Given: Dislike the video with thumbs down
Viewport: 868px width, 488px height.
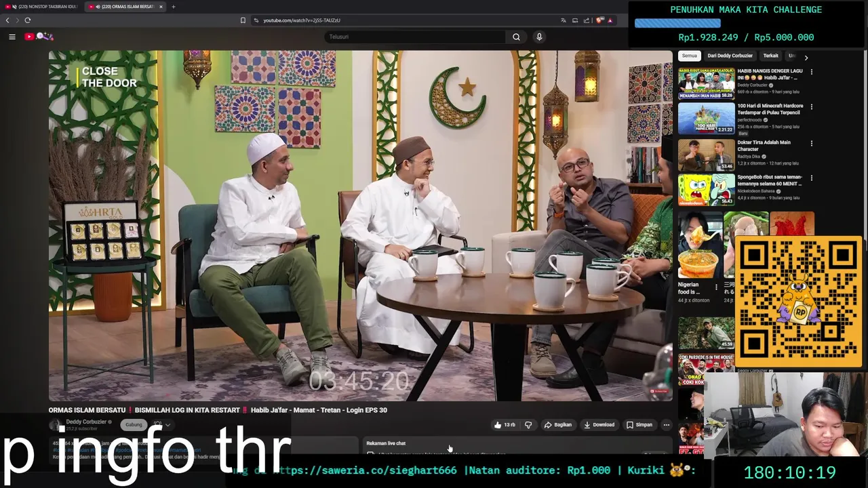Looking at the screenshot, I should coord(528,425).
